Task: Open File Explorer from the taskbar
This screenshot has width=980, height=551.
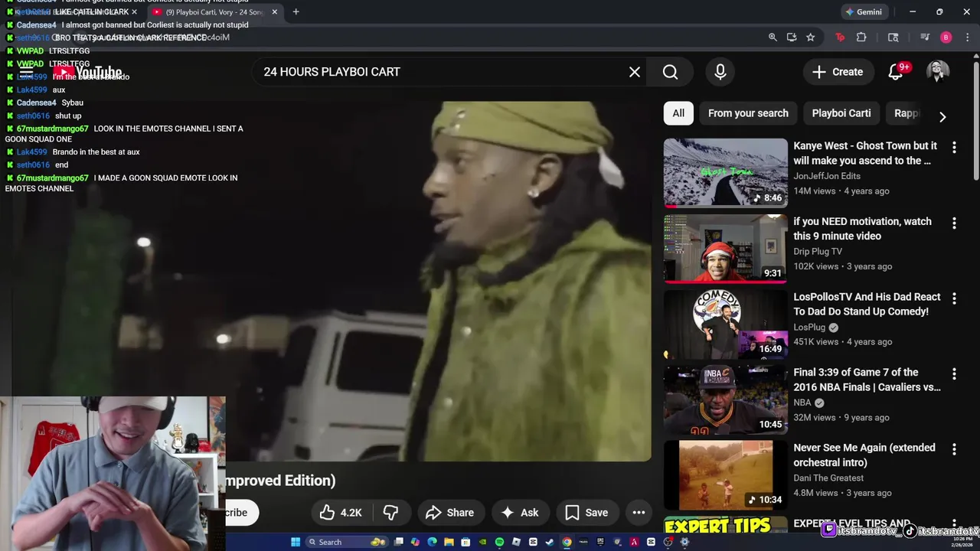Action: coord(449,542)
